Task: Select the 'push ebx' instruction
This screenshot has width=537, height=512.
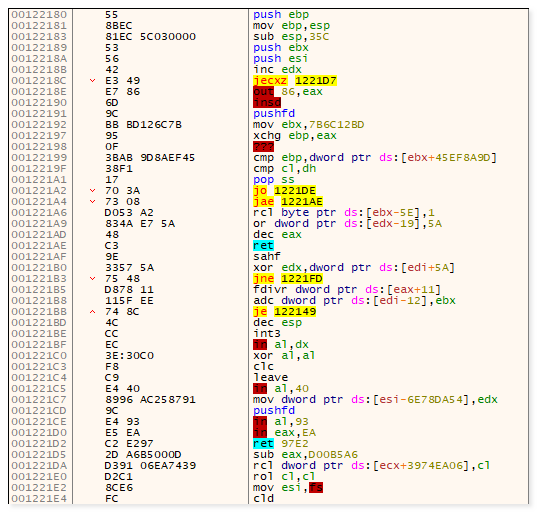Action: (281, 48)
